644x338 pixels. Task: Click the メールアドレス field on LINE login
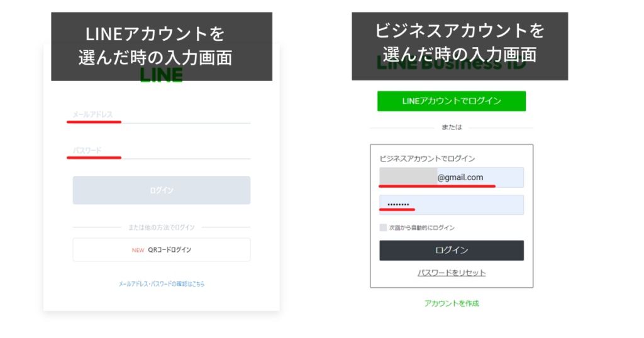(x=162, y=115)
